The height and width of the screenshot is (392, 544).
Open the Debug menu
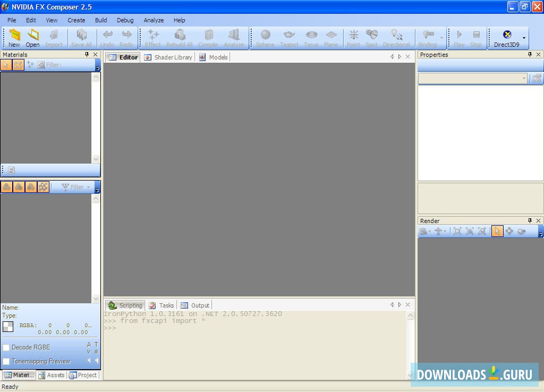click(x=125, y=20)
